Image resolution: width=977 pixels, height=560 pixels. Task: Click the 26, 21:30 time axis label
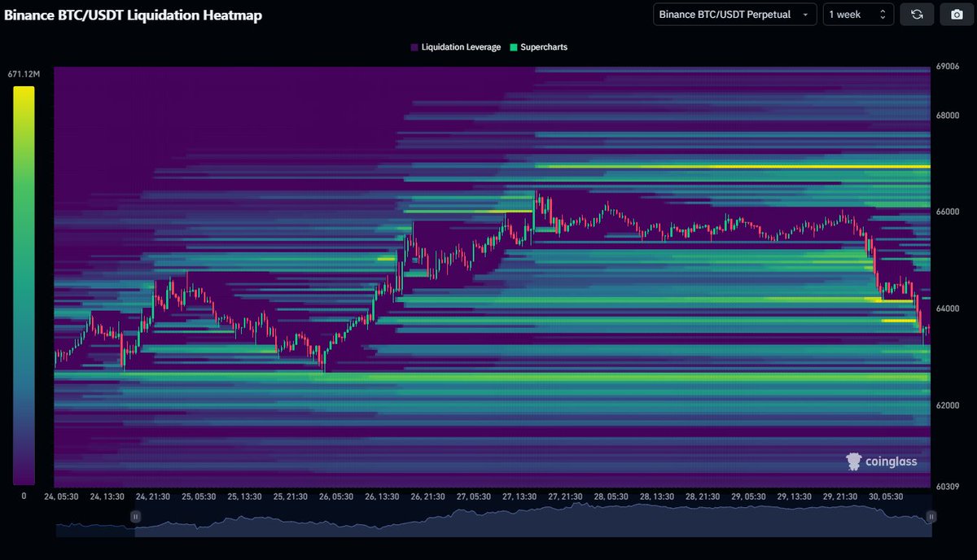pos(427,496)
